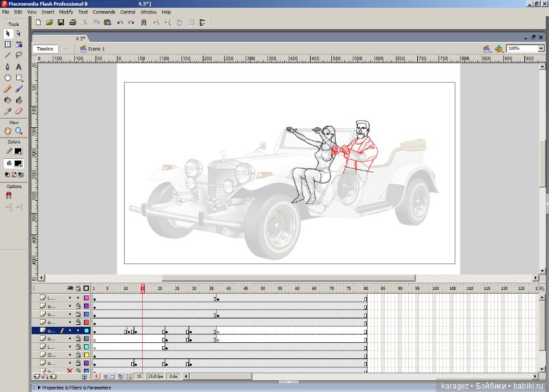The width and height of the screenshot is (549, 392).
Task: Click the black stroke color swatch
Action: 18,151
